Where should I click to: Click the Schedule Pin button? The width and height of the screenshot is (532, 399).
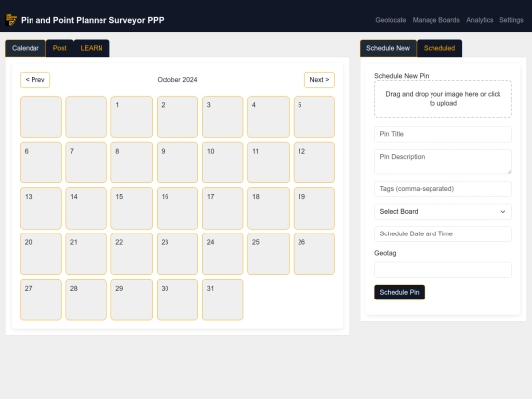point(399,293)
